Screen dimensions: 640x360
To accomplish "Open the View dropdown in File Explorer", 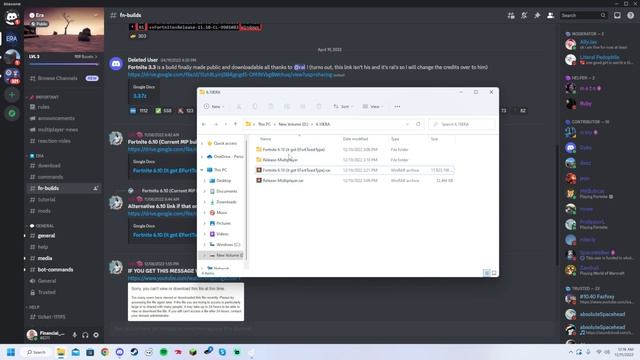I will point(373,107).
